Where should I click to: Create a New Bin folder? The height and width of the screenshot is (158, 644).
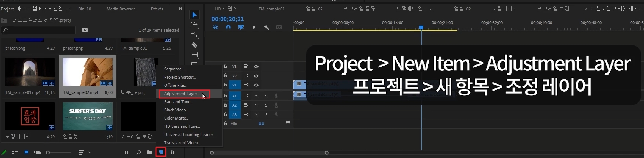pyautogui.click(x=150, y=152)
